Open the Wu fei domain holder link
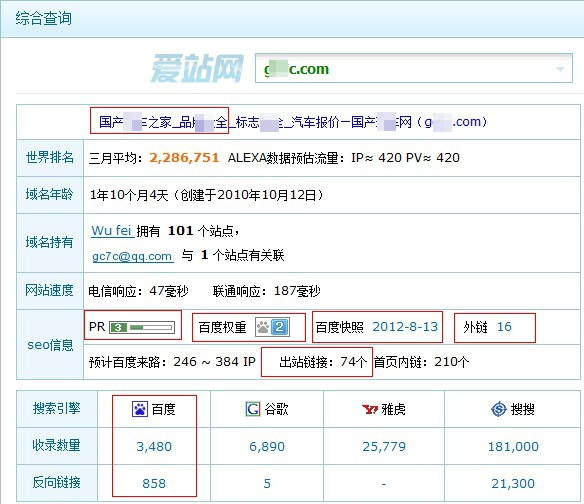 112,231
